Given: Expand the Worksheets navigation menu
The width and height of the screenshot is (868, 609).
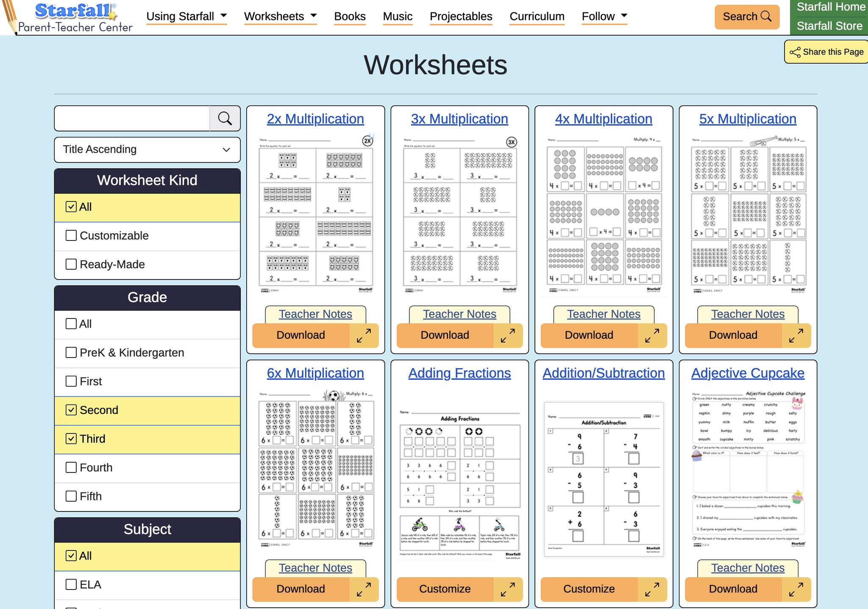Looking at the screenshot, I should 280,17.
